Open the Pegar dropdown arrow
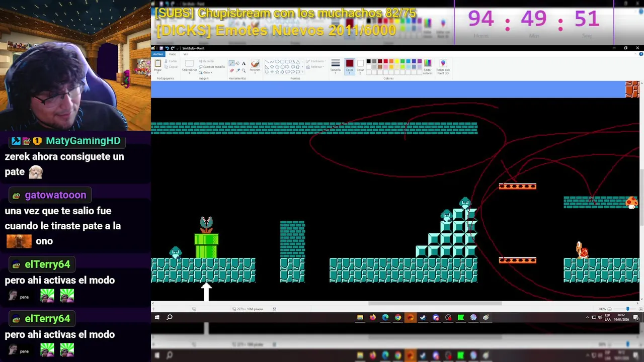This screenshot has width=644, height=362. point(158,73)
